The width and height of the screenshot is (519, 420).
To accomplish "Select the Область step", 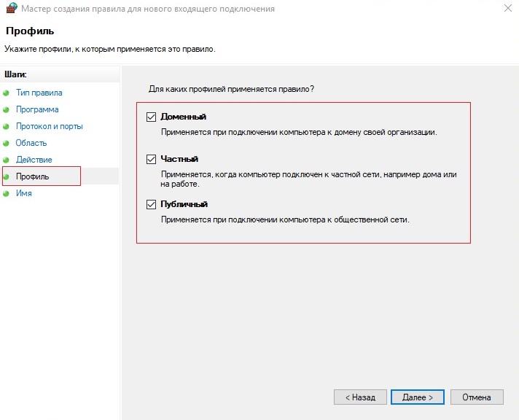I will [31, 143].
